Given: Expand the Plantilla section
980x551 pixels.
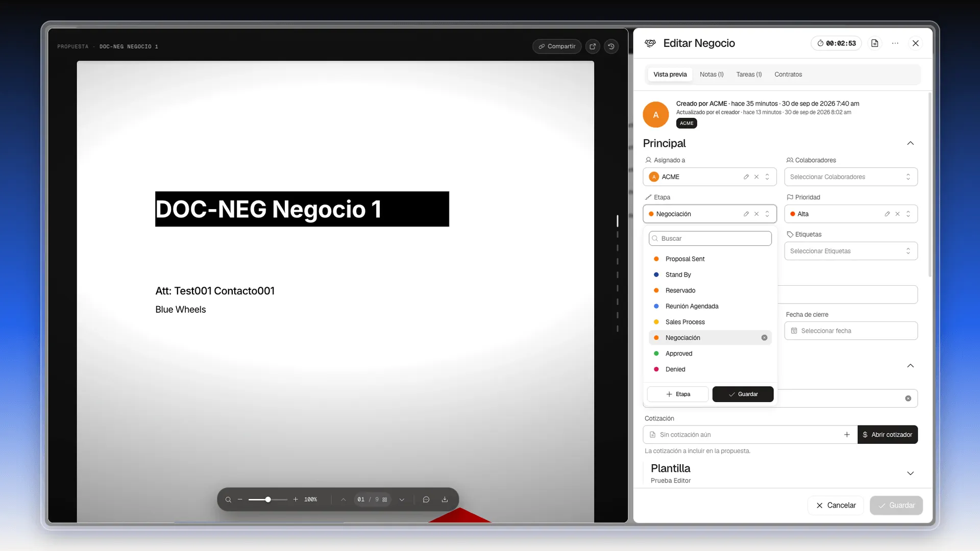Looking at the screenshot, I should 910,473.
